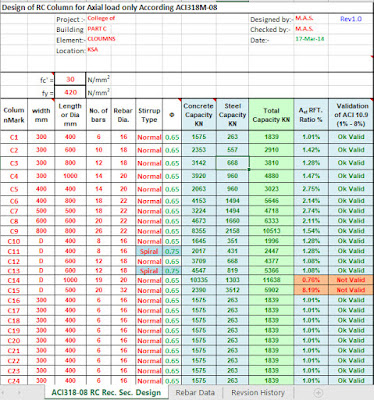
Task: Select the total capacity cell 10513 in row C9
Action: coord(271,231)
